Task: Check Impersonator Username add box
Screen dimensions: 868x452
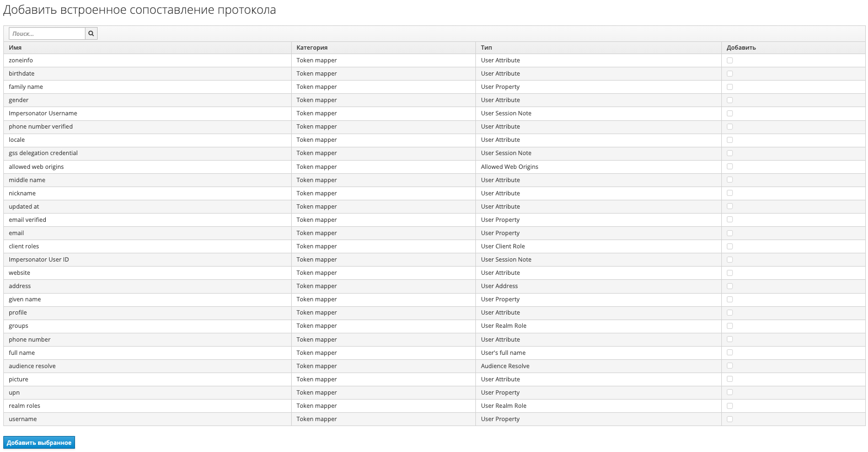Action: 730,114
